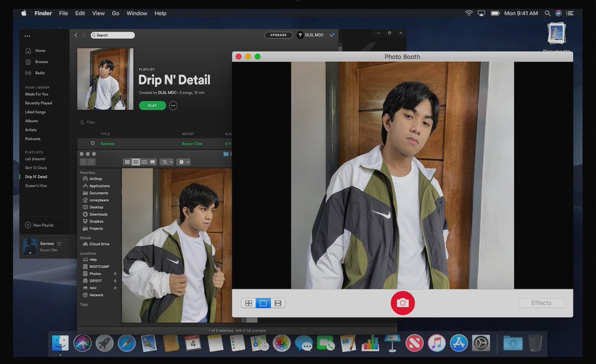This screenshot has height=364, width=596.
Task: Switch Photo Booth to single photo mode
Action: tap(263, 303)
